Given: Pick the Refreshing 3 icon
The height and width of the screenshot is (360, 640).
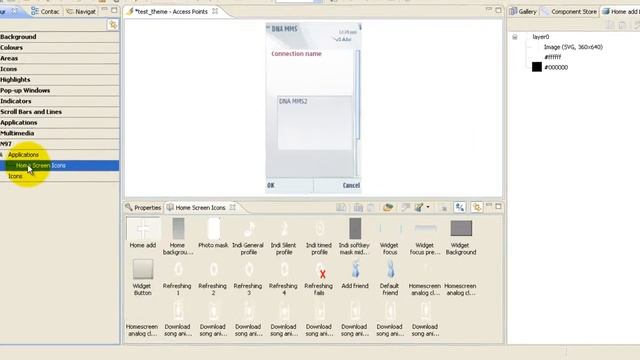Looking at the screenshot, I should click(249, 269).
